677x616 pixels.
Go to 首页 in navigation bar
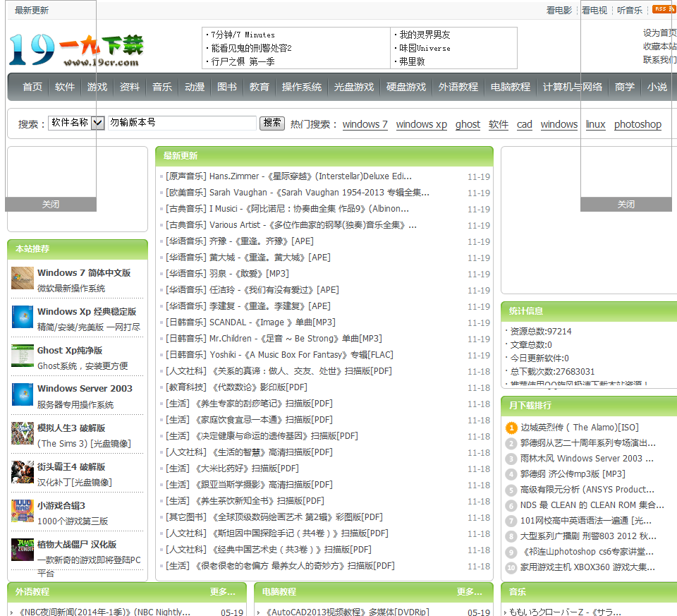[x=32, y=87]
